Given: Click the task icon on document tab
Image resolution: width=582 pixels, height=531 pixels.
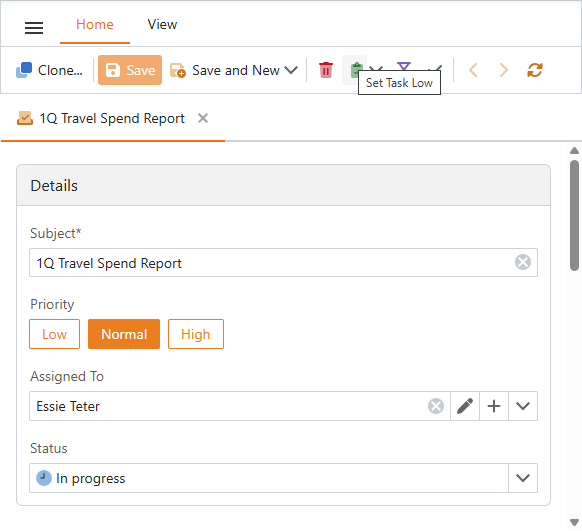Looking at the screenshot, I should [25, 118].
